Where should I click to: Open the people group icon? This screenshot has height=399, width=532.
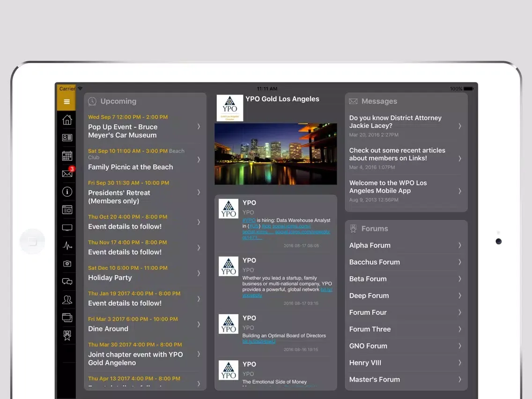[67, 300]
